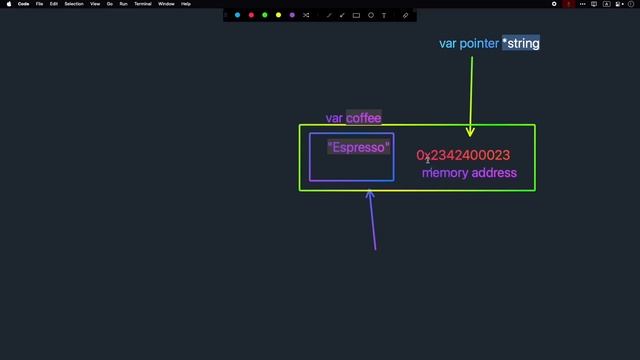Image resolution: width=640 pixels, height=360 pixels.
Task: Select the circle shape tool
Action: 371,15
